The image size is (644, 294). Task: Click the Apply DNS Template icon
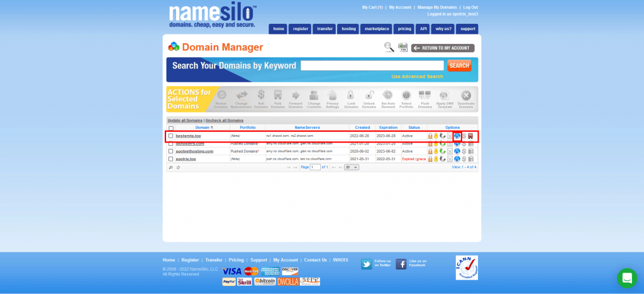click(x=445, y=95)
